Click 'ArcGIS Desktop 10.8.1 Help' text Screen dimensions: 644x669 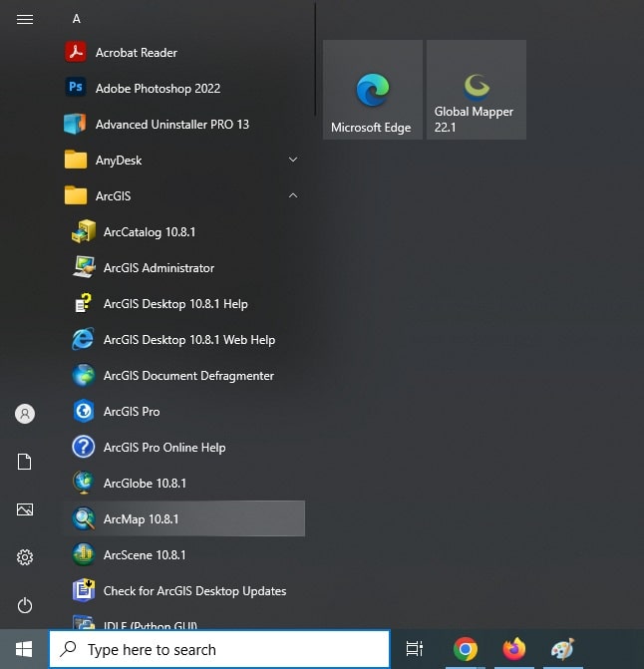coord(175,304)
